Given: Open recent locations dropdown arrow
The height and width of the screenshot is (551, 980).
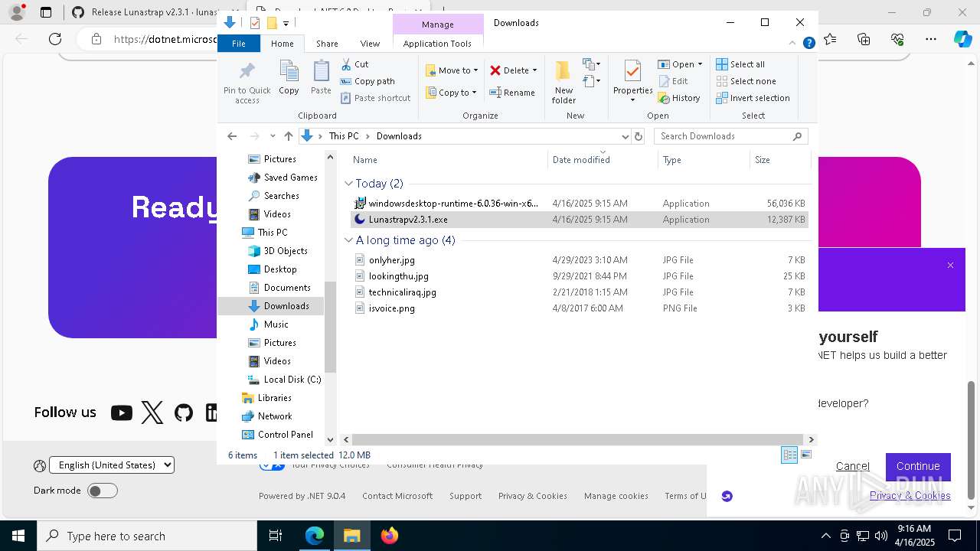Looking at the screenshot, I should (x=273, y=136).
